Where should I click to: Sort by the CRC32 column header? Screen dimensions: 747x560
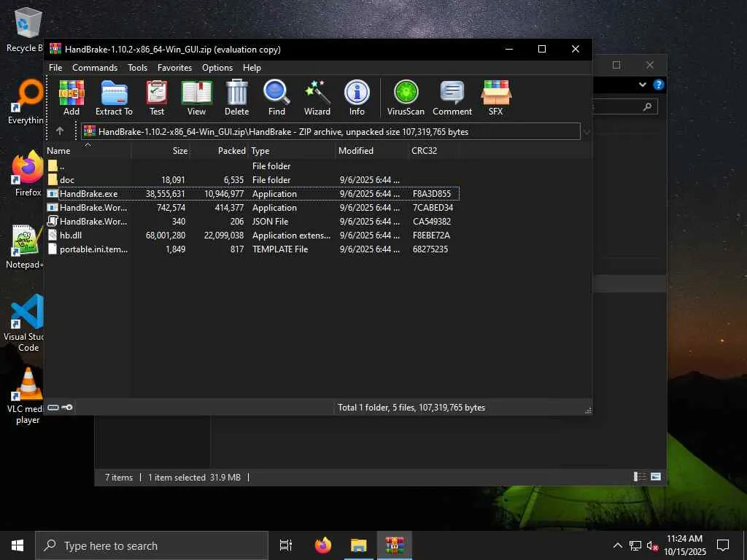point(433,150)
